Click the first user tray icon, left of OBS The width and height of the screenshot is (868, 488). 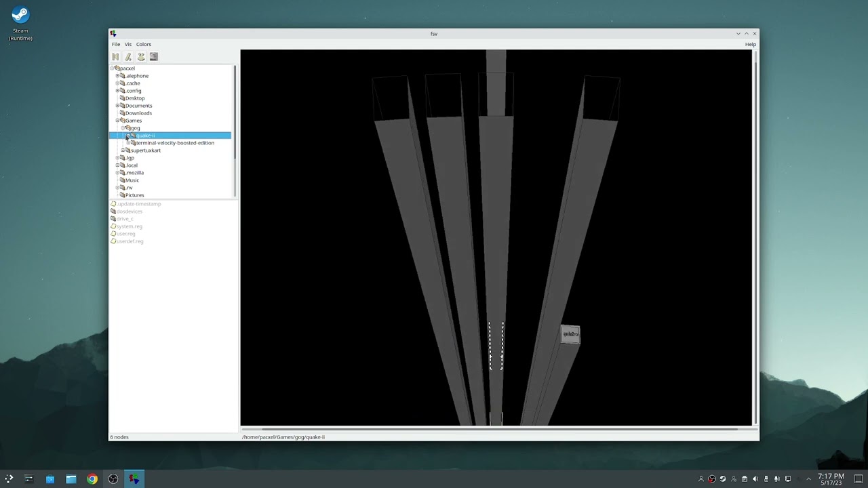pos(701,479)
